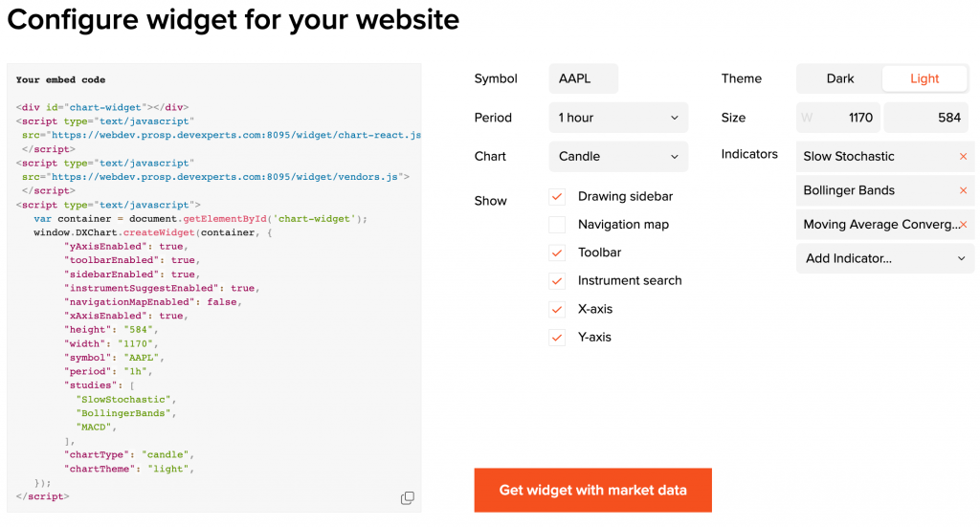
Task: Click the "instrumentSuggestEnabled": true code line
Action: point(162,289)
